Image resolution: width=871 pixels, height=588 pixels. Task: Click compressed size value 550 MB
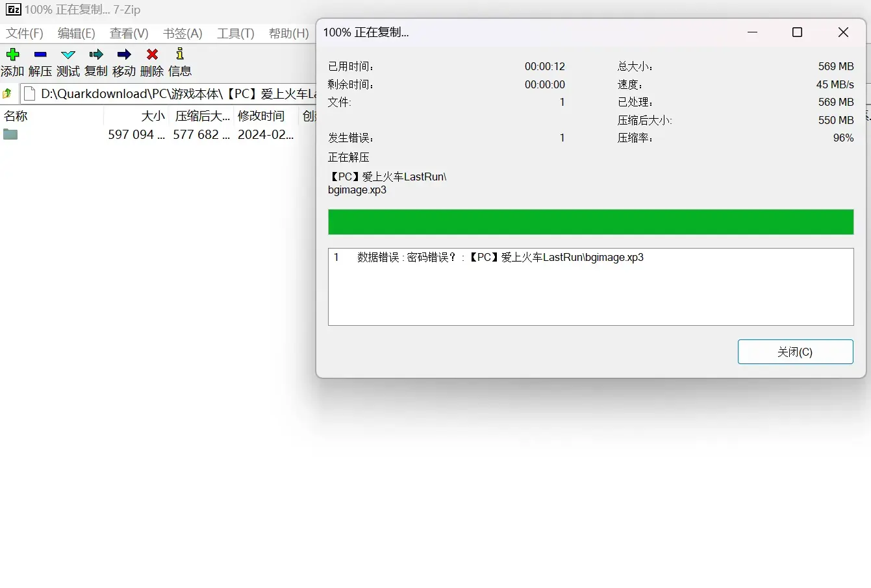tap(836, 120)
